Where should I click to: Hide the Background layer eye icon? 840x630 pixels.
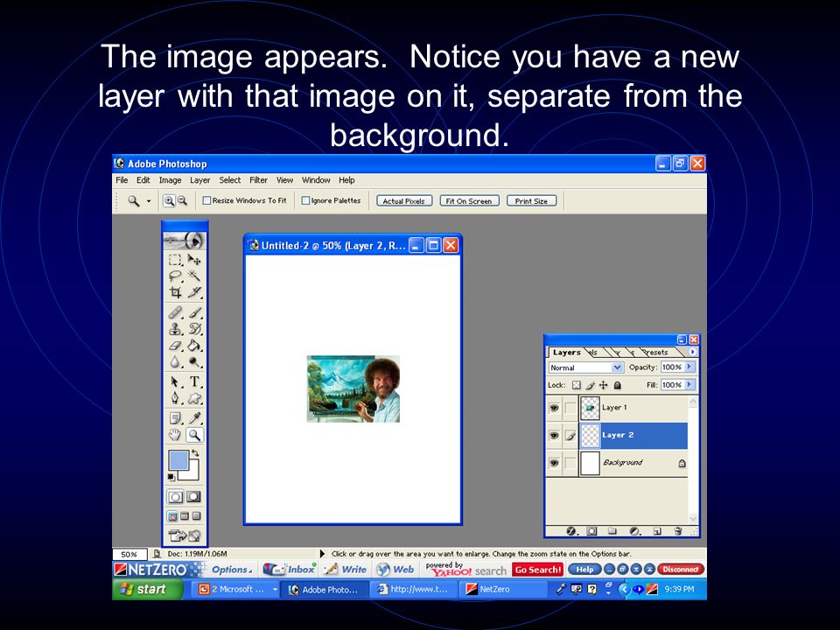click(x=554, y=463)
